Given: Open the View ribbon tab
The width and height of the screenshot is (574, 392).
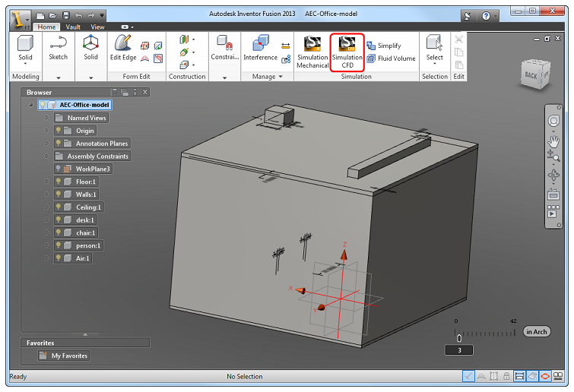Looking at the screenshot, I should pos(97,27).
